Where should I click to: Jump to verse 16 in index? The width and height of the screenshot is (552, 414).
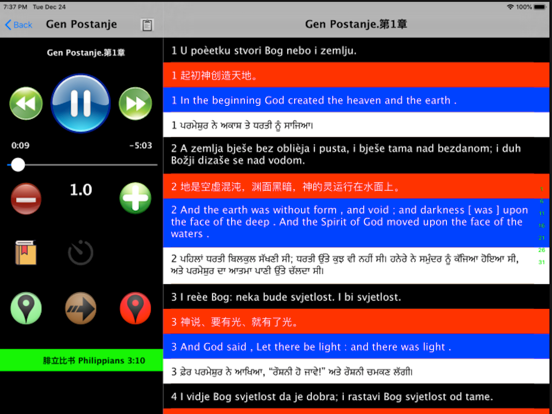point(542,226)
